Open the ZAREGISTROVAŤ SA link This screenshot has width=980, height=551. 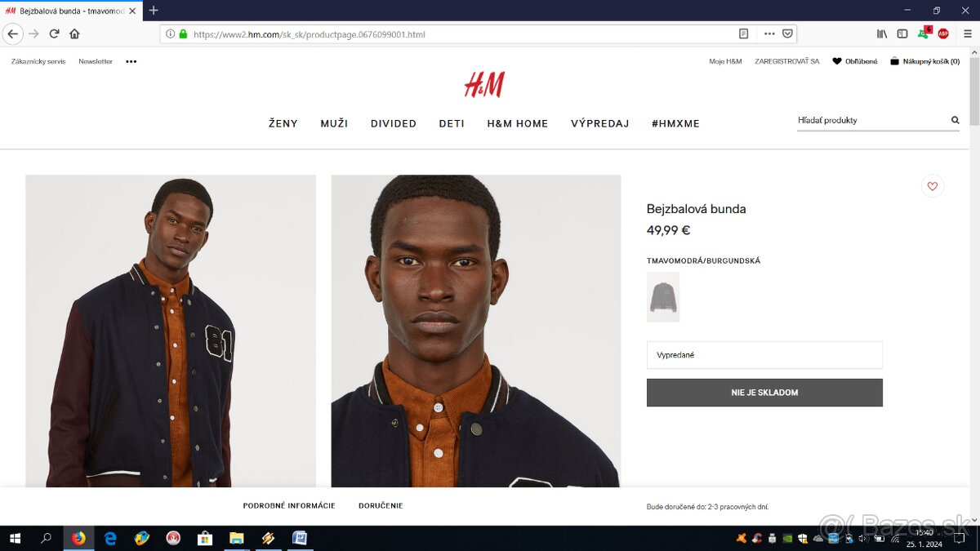click(x=786, y=61)
